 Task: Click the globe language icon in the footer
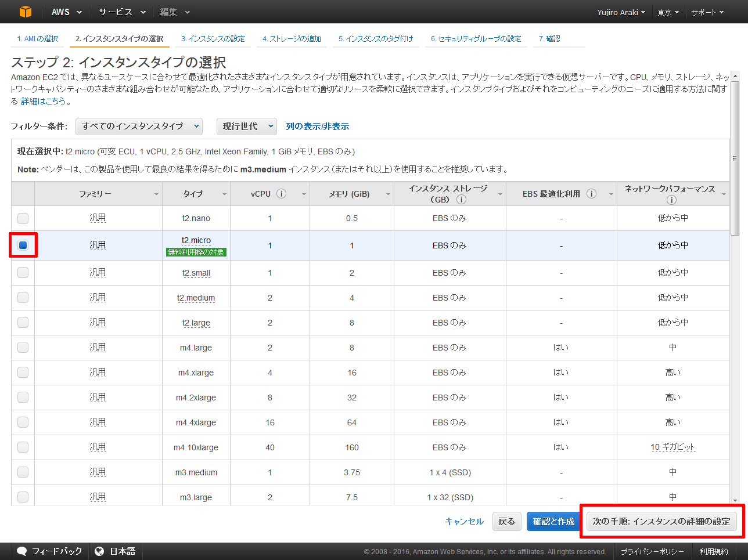coord(99,551)
